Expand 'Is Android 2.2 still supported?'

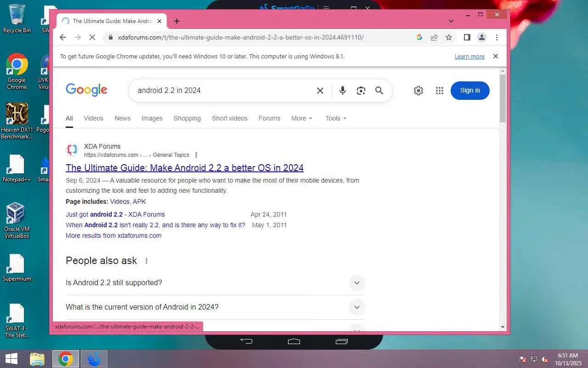(x=215, y=283)
